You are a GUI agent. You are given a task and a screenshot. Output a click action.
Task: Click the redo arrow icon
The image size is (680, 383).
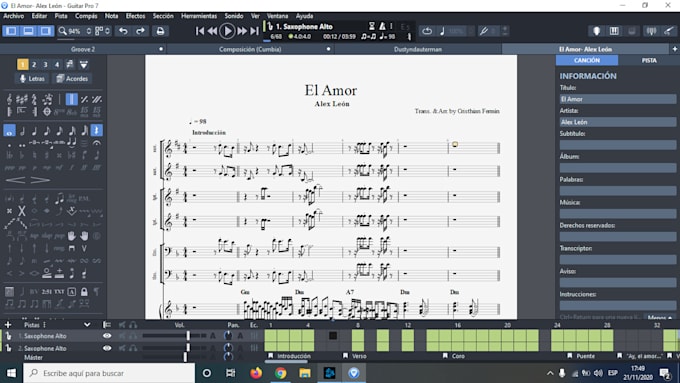[140, 31]
